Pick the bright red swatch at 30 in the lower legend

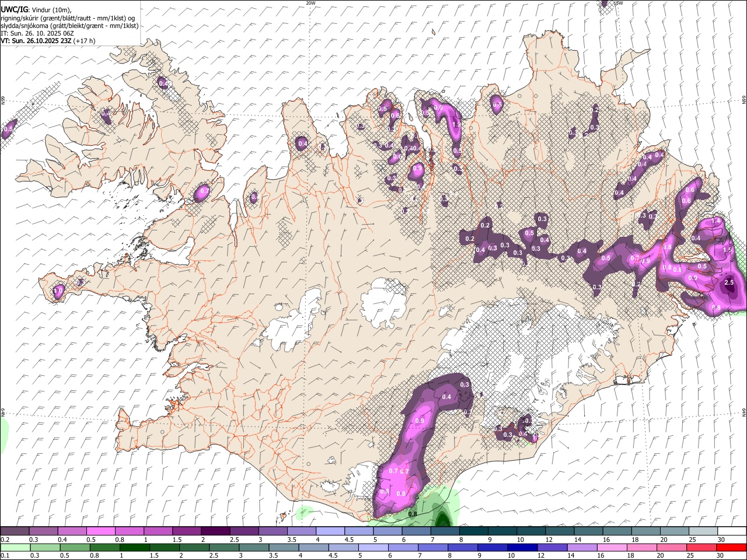tap(731, 548)
